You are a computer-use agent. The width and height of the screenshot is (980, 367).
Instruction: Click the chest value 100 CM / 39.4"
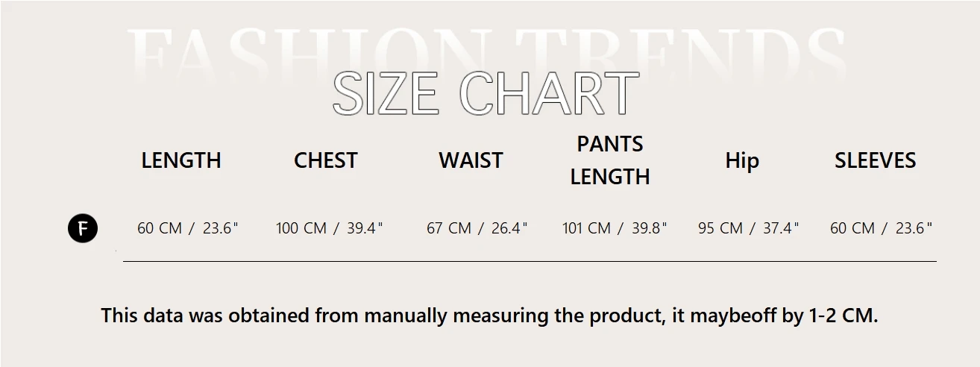click(x=329, y=228)
